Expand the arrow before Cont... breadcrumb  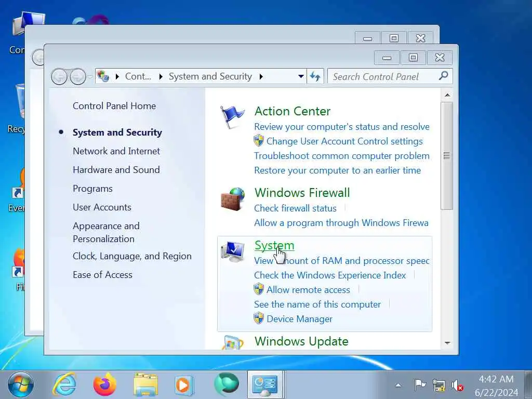pyautogui.click(x=117, y=76)
